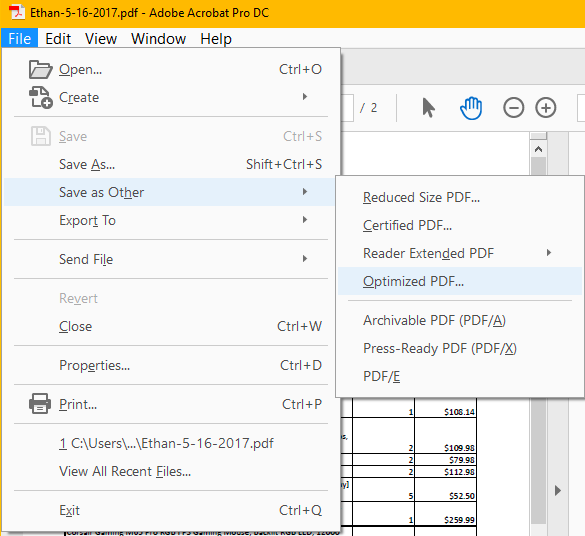Select Optimized PDF... option
585x536 pixels.
(x=460, y=281)
